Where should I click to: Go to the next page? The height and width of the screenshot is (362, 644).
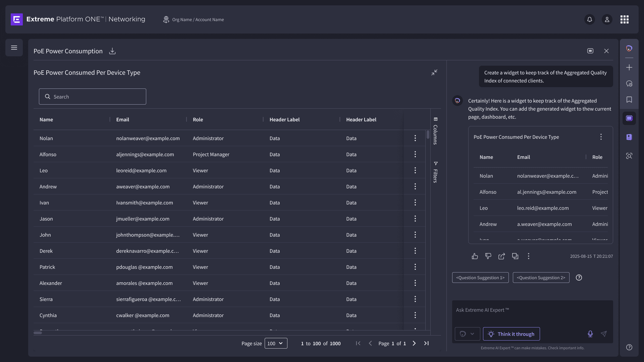click(414, 343)
